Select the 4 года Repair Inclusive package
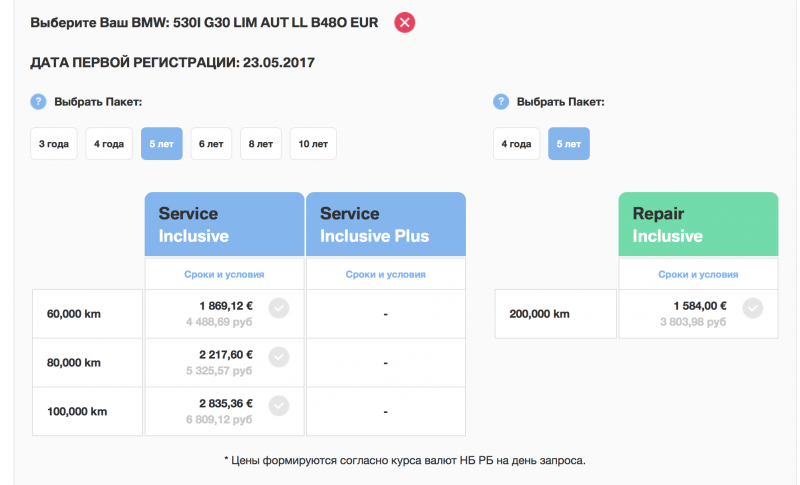Viewport: 800px width, 485px height. pyautogui.click(x=516, y=144)
